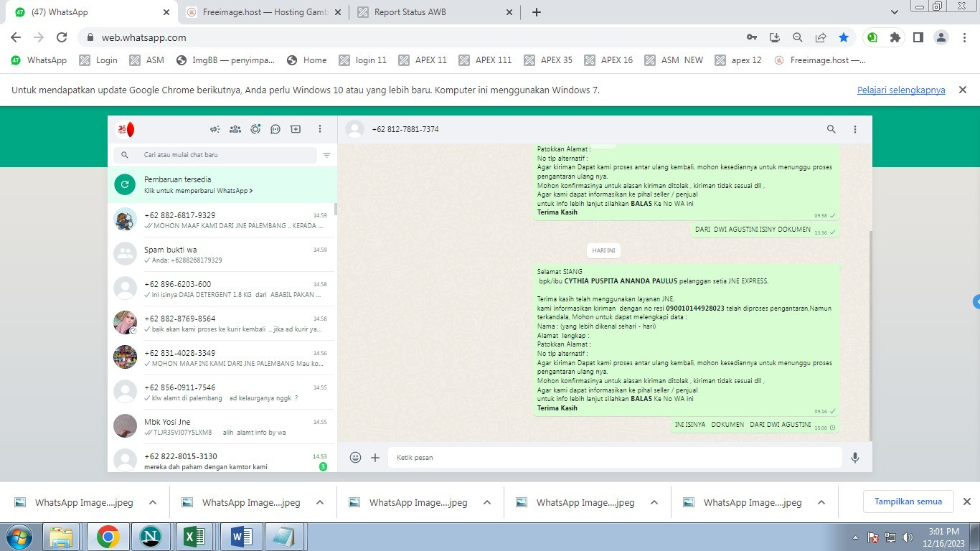
Task: Click the search field 'Cari atau mulai chat baru'
Action: pyautogui.click(x=215, y=155)
